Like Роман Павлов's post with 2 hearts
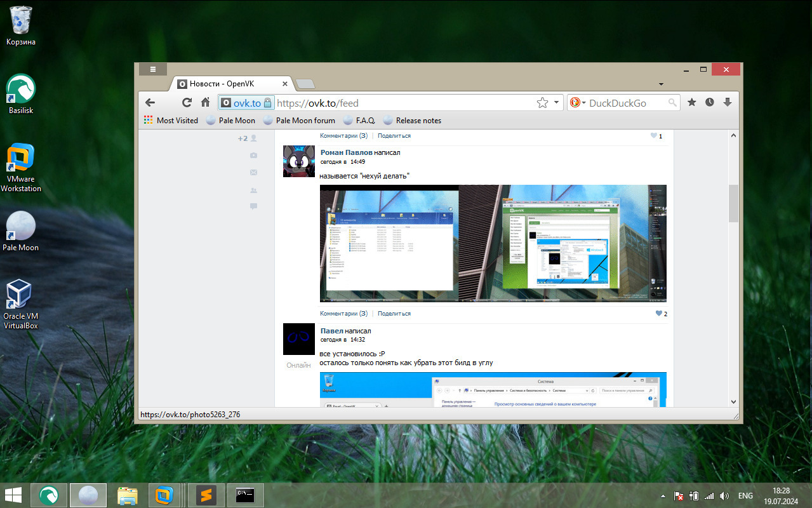 coord(658,314)
